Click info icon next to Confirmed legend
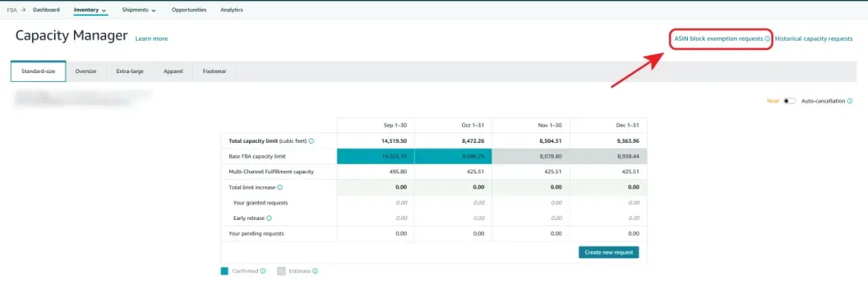 (x=263, y=271)
